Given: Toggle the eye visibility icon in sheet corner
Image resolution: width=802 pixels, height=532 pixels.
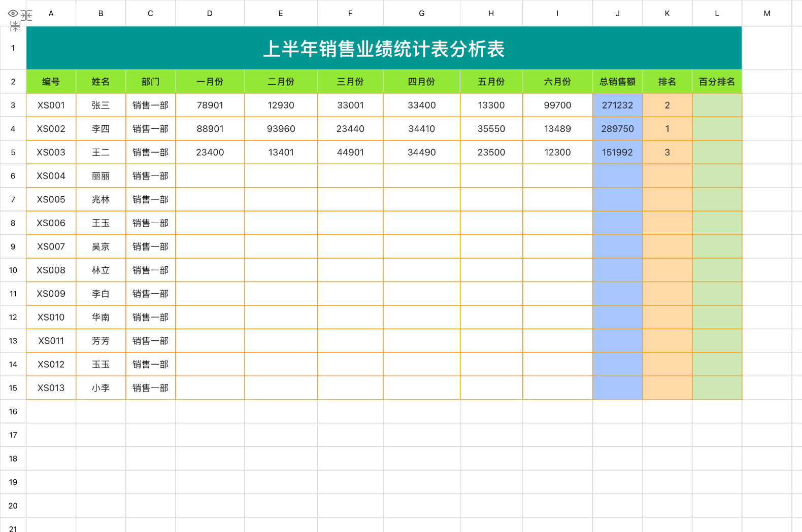Looking at the screenshot, I should [13, 13].
